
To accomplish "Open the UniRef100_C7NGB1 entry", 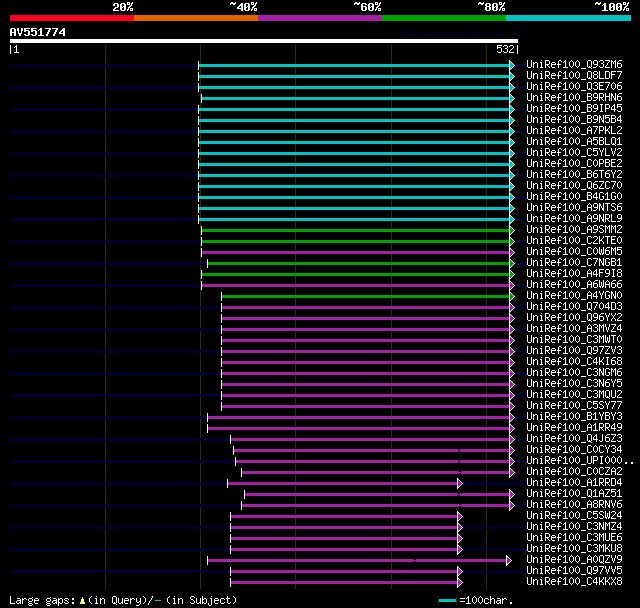I will [x=574, y=263].
